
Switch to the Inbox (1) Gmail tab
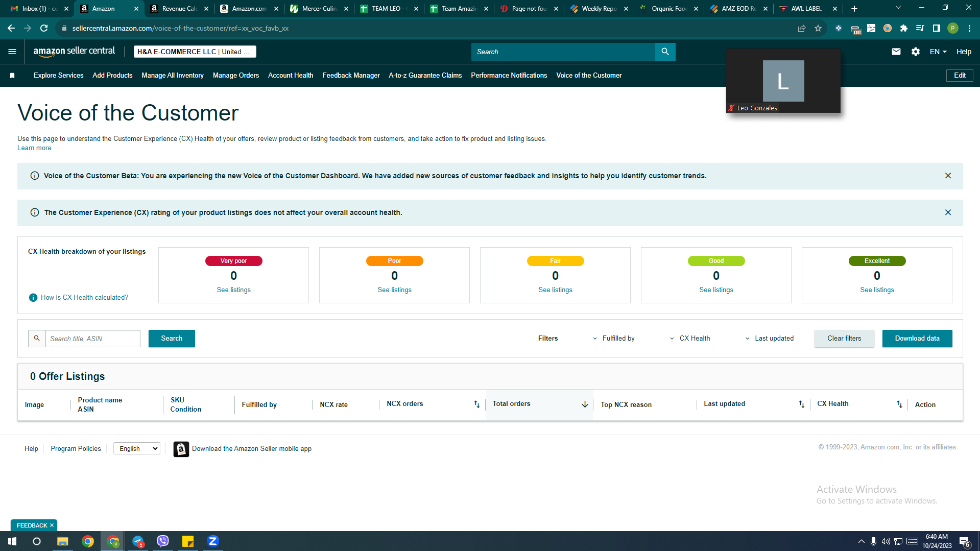point(39,9)
